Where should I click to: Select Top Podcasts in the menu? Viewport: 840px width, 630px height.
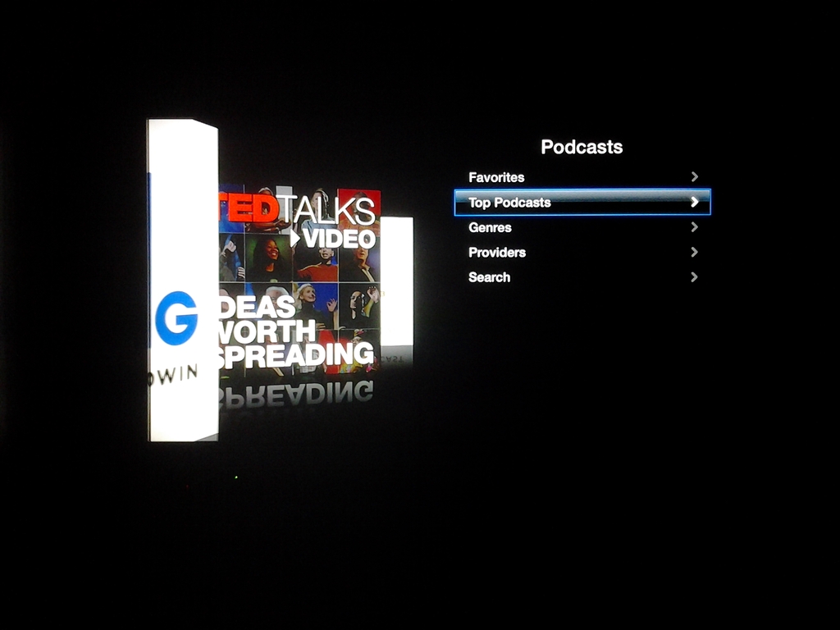point(582,202)
